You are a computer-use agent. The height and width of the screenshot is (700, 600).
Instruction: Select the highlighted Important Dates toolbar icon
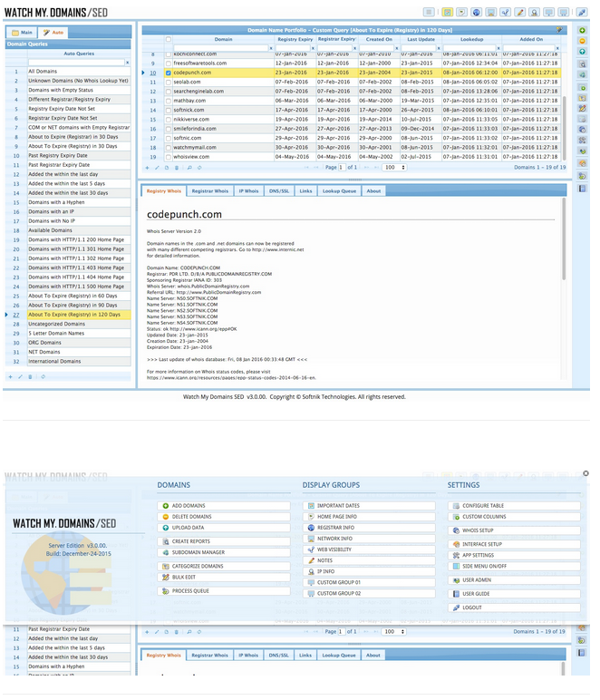click(x=447, y=12)
